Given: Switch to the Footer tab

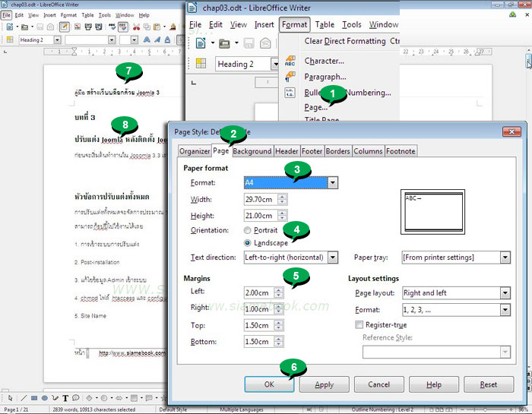Looking at the screenshot, I should click(x=312, y=151).
